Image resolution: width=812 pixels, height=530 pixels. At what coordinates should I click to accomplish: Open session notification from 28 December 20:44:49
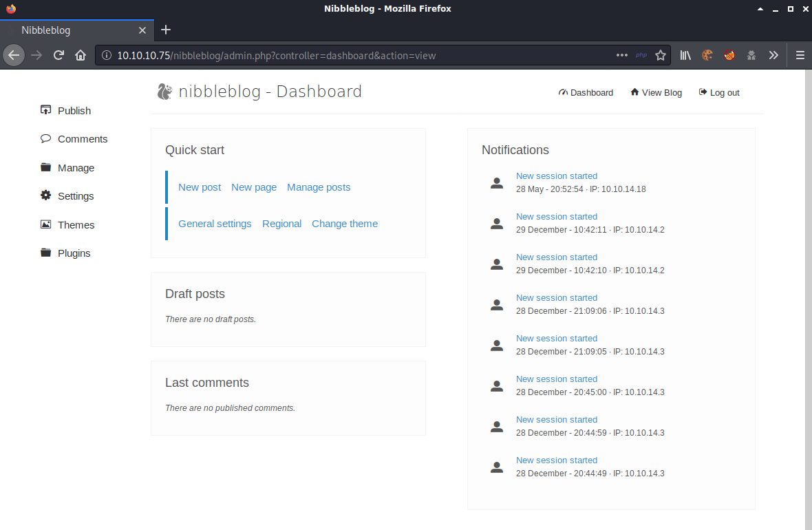[556, 460]
